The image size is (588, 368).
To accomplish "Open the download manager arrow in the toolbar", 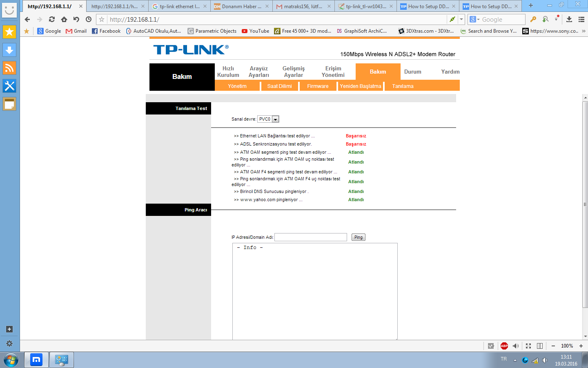I will tap(569, 19).
